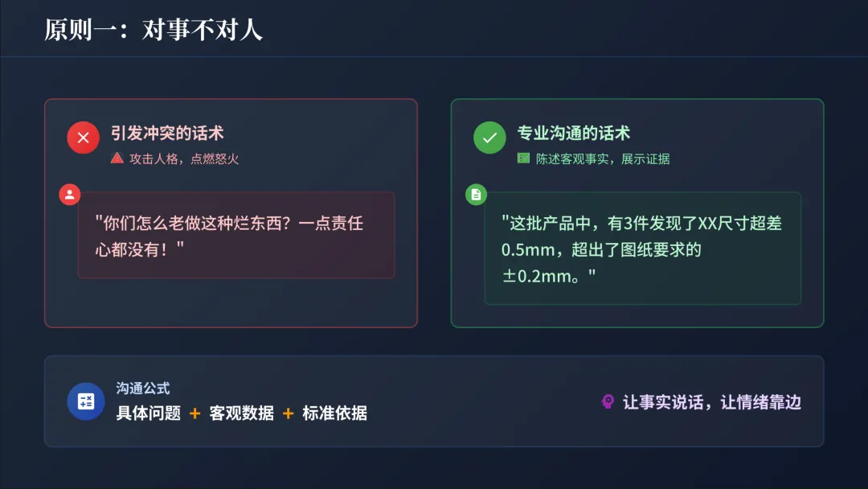This screenshot has width=868, height=489.
Task: Select the red user avatar icon
Action: (70, 194)
